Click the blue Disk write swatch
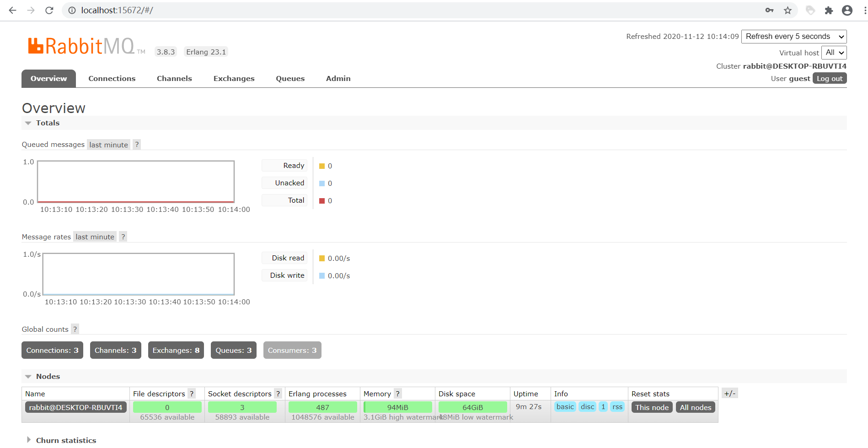The image size is (868, 448). pyautogui.click(x=322, y=276)
